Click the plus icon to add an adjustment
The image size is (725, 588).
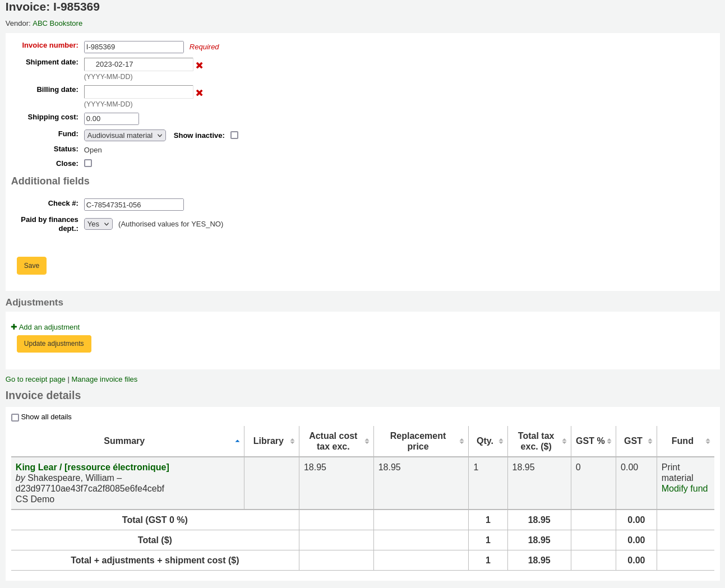click(x=15, y=327)
